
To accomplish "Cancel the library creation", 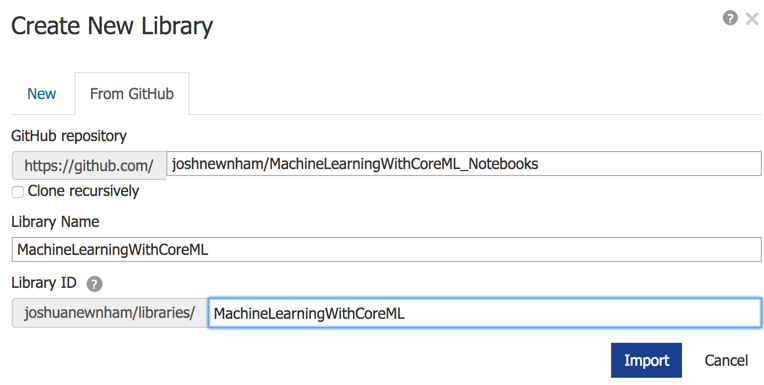I will tap(726, 361).
